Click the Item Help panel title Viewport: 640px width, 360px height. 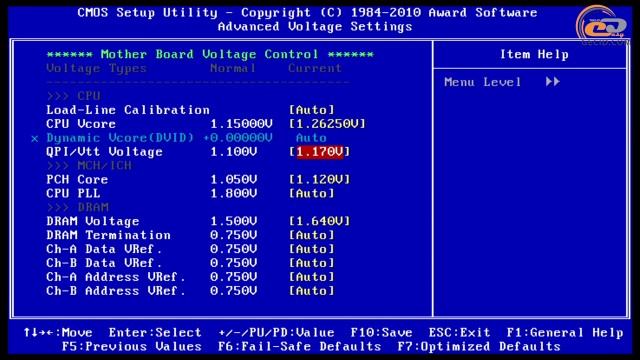tap(534, 54)
